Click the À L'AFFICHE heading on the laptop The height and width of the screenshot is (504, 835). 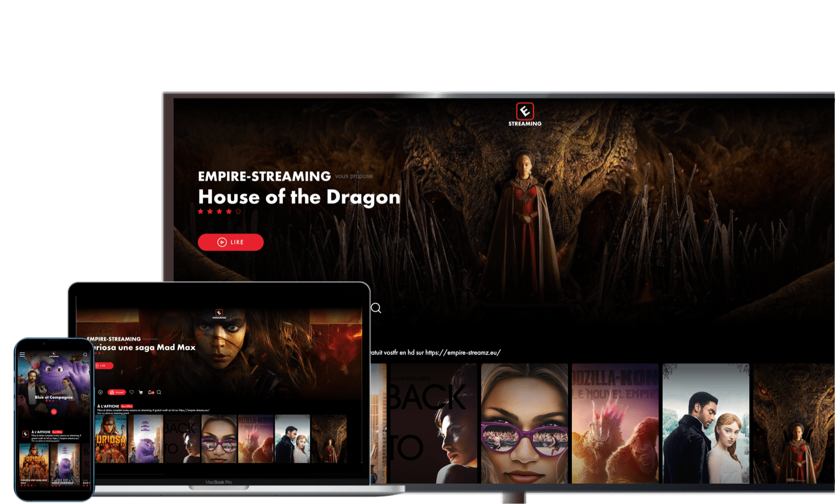108,406
